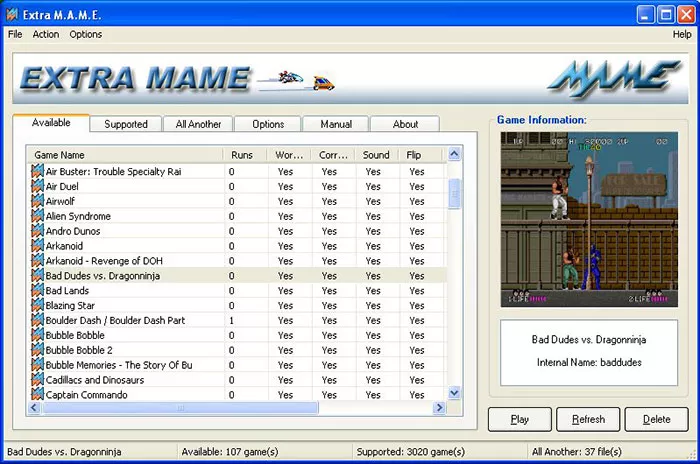This screenshot has height=464, width=700.
Task: Click the icon beside Bubble Memories - The Story Of Bu
Action: (x=38, y=365)
